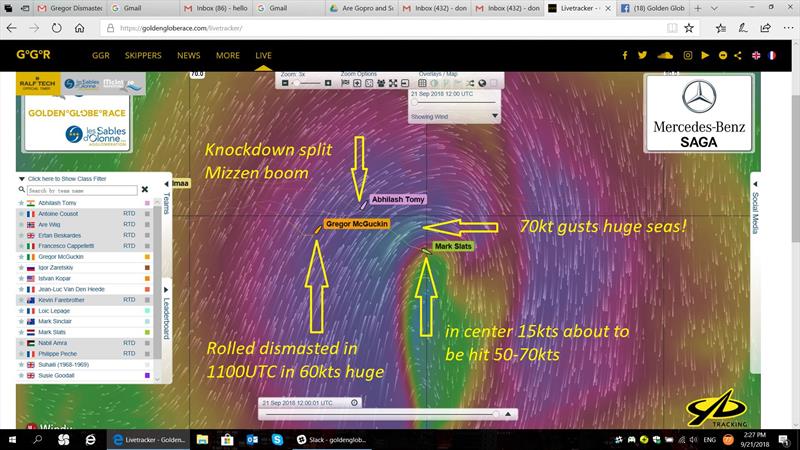
Task: Click the exit arrow zoom option icon
Action: tap(405, 83)
